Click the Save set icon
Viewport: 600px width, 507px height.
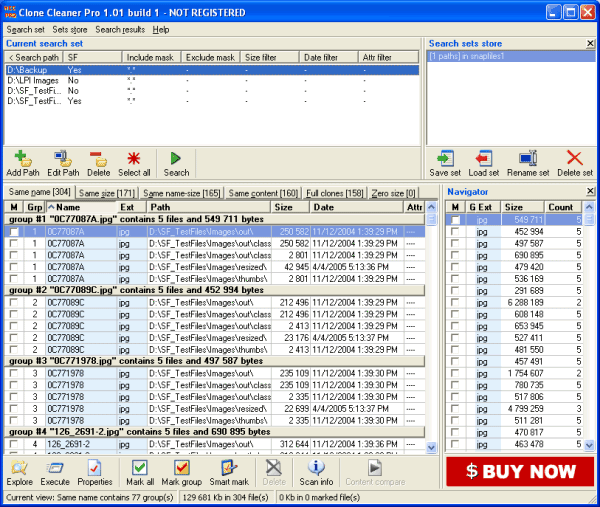[445, 158]
